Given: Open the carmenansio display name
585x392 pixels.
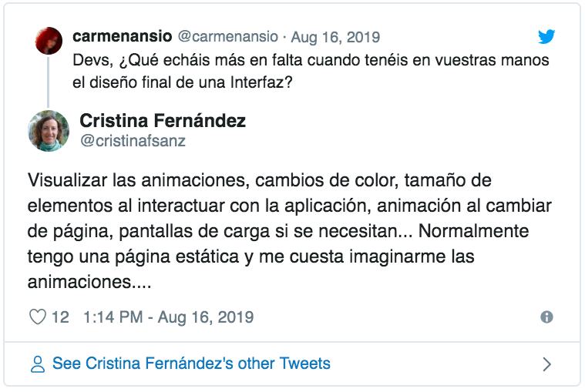Looking at the screenshot, I should (x=123, y=36).
